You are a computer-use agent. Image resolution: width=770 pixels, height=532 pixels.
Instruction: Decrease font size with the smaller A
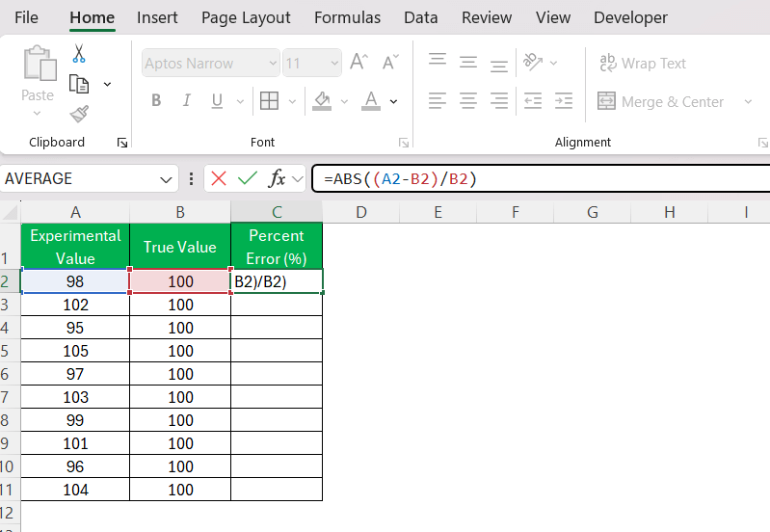tap(390, 63)
